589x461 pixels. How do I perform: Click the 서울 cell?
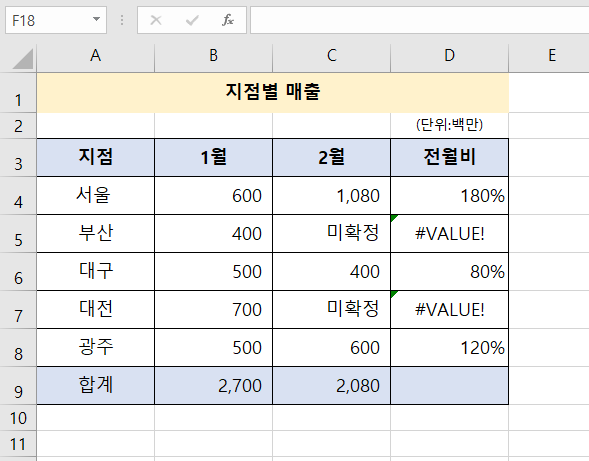point(95,196)
